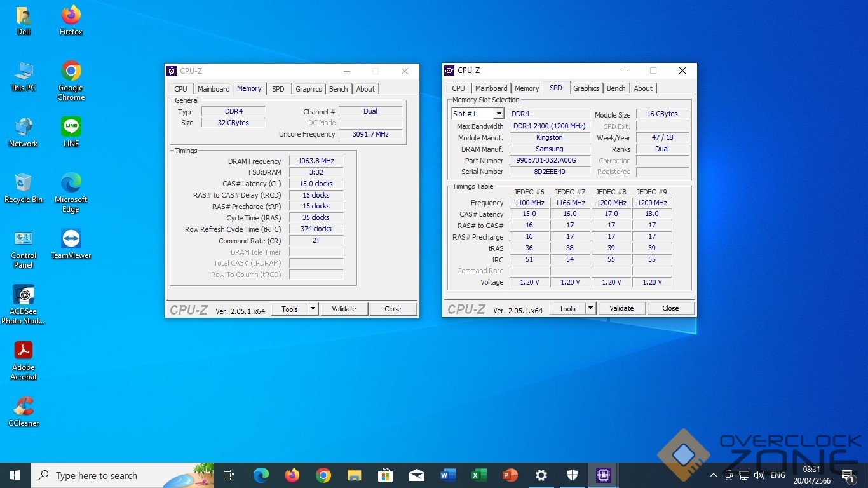Expand the Slot #1 memory slot dropdown
This screenshot has width=868, height=488.
click(x=499, y=114)
